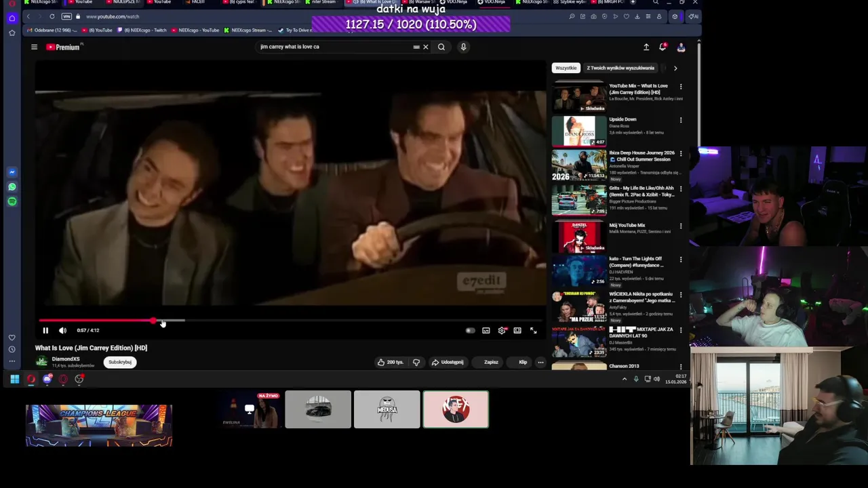Show more filter chips with right arrow
The width and height of the screenshot is (868, 488).
coord(675,68)
